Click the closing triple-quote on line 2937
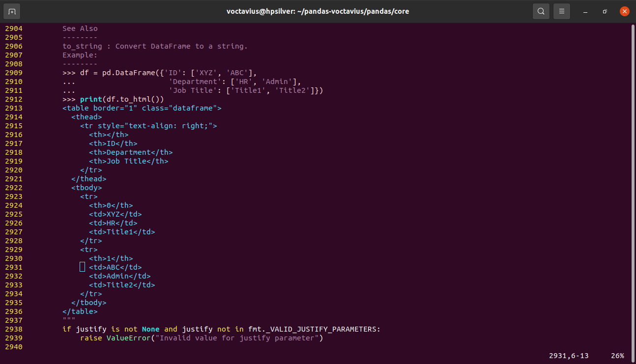Image resolution: width=636 pixels, height=364 pixels. pos(69,320)
